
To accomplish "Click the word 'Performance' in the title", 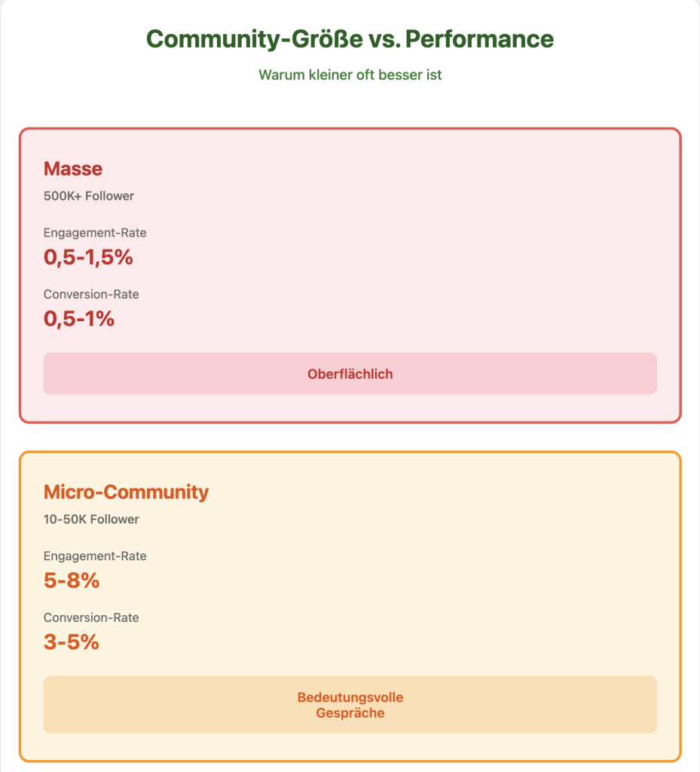I will point(479,39).
